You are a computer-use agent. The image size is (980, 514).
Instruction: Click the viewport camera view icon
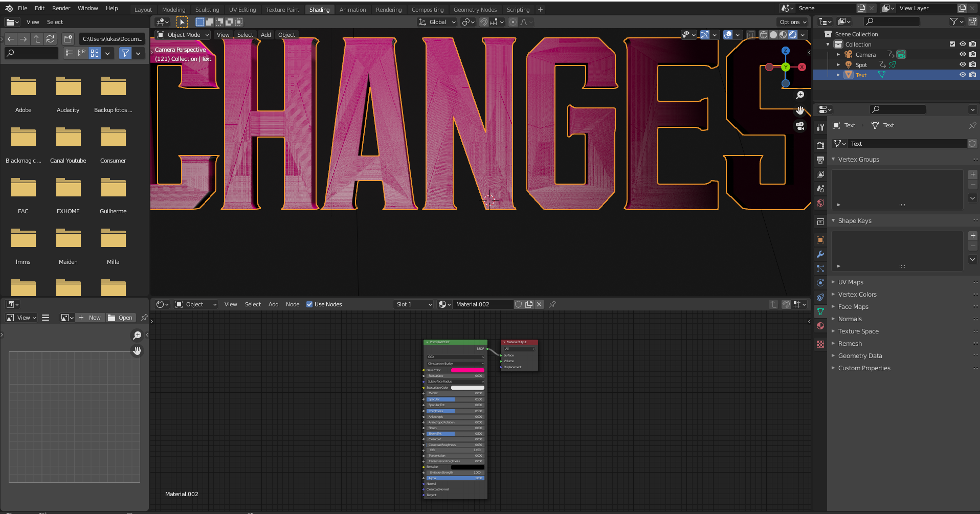point(800,126)
